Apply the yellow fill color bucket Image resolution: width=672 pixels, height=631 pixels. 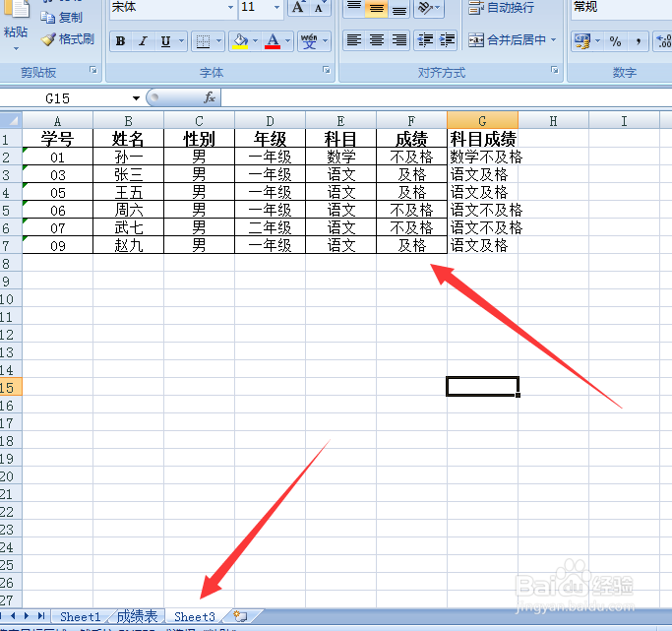[x=240, y=41]
